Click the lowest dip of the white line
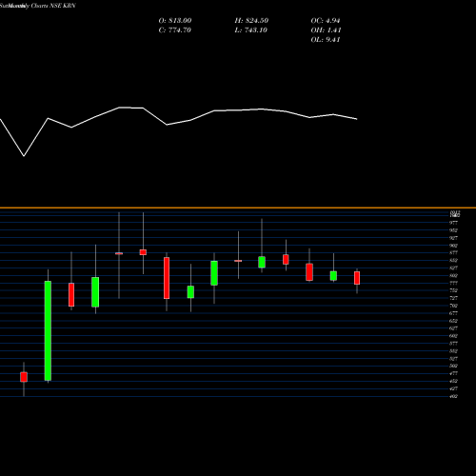The width and height of the screenshot is (476, 476). 24,156
